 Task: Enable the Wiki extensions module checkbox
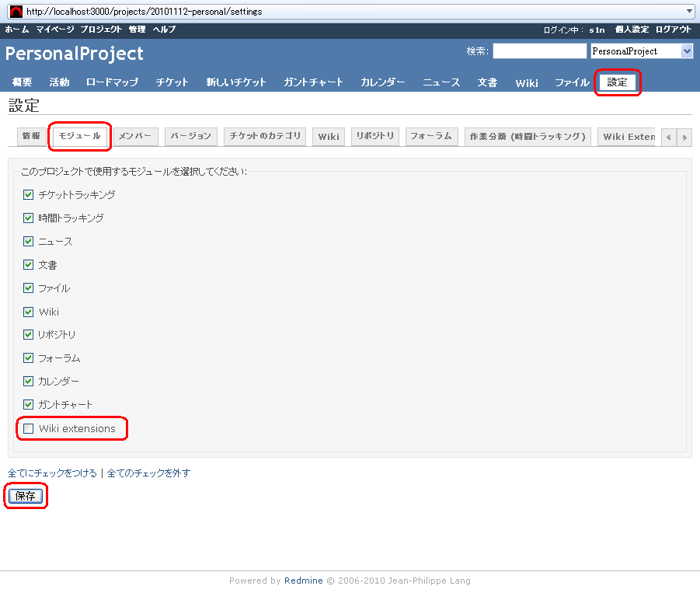(29, 428)
